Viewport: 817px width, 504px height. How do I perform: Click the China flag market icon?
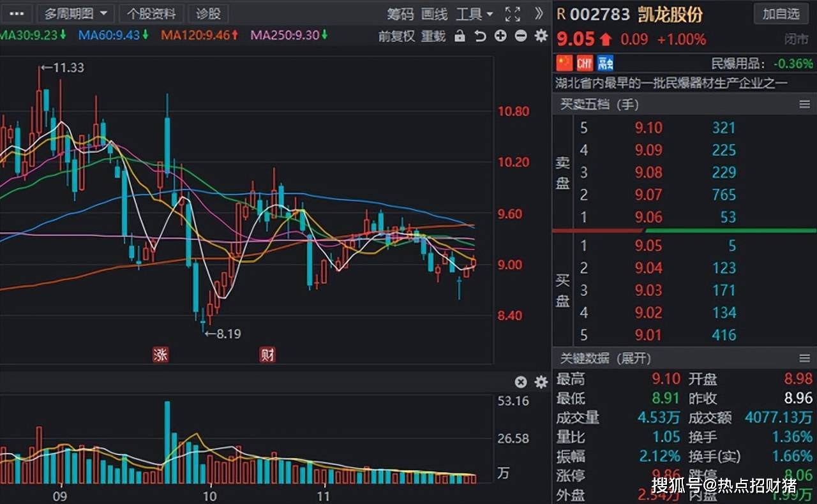click(564, 63)
